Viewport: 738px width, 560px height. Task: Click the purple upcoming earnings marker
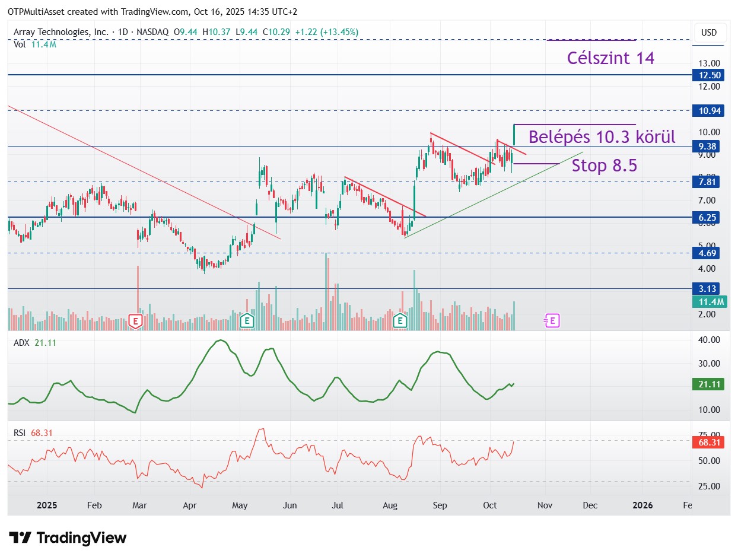tap(552, 321)
